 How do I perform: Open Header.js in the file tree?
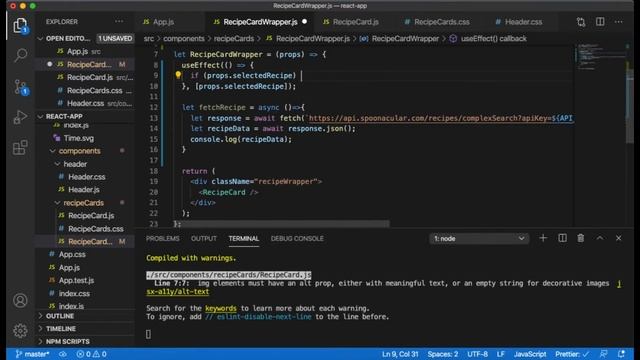coord(85,190)
